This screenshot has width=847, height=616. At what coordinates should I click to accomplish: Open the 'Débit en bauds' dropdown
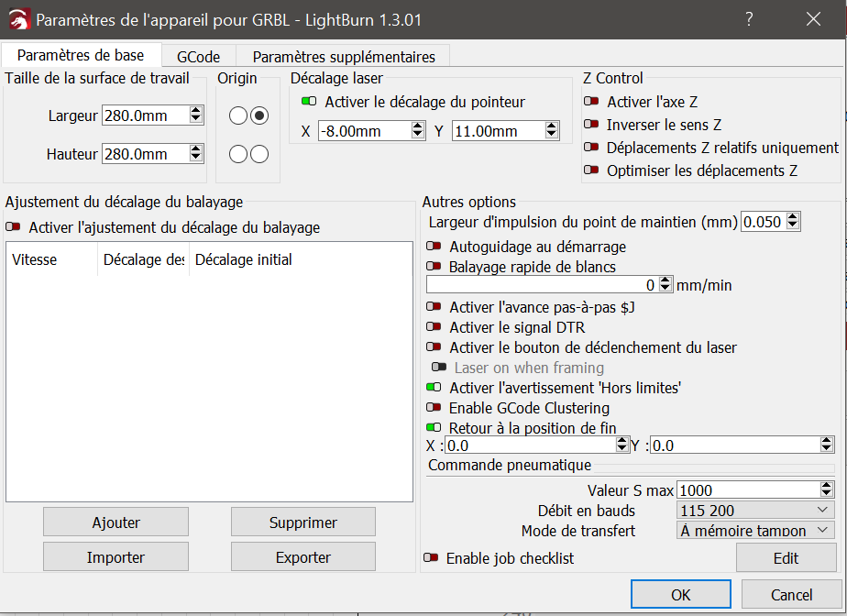pos(754,511)
